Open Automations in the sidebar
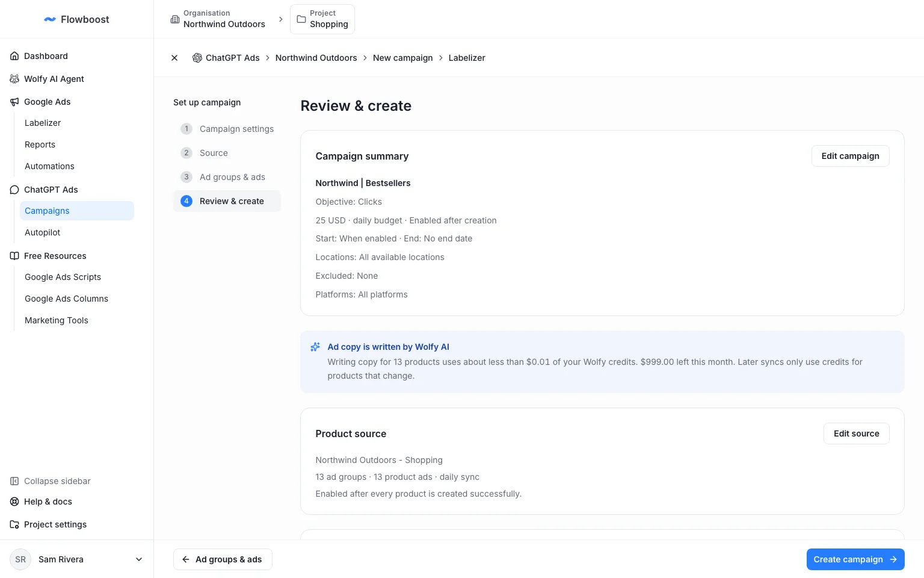This screenshot has height=578, width=924. (76, 166)
